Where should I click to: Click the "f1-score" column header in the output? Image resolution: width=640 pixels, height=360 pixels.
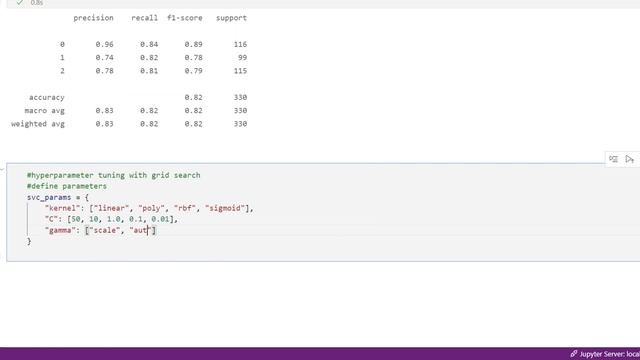tap(185, 18)
